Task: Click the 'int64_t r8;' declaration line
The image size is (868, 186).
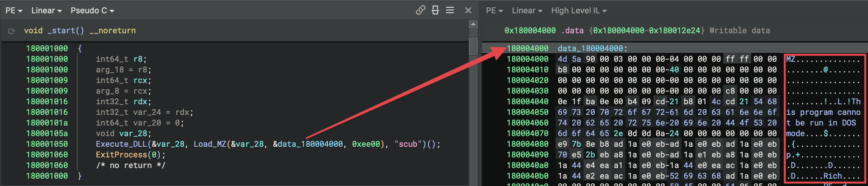Action: coord(121,59)
